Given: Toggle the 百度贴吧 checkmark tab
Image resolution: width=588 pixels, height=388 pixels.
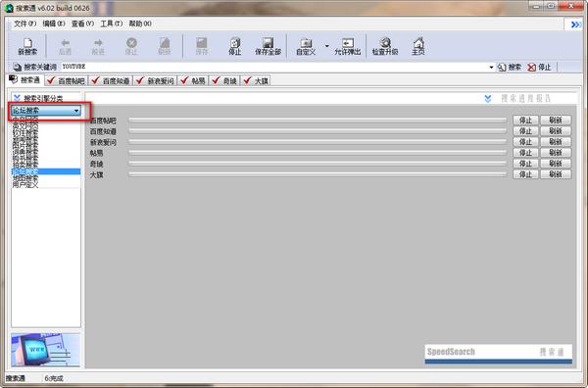Looking at the screenshot, I should (67, 80).
